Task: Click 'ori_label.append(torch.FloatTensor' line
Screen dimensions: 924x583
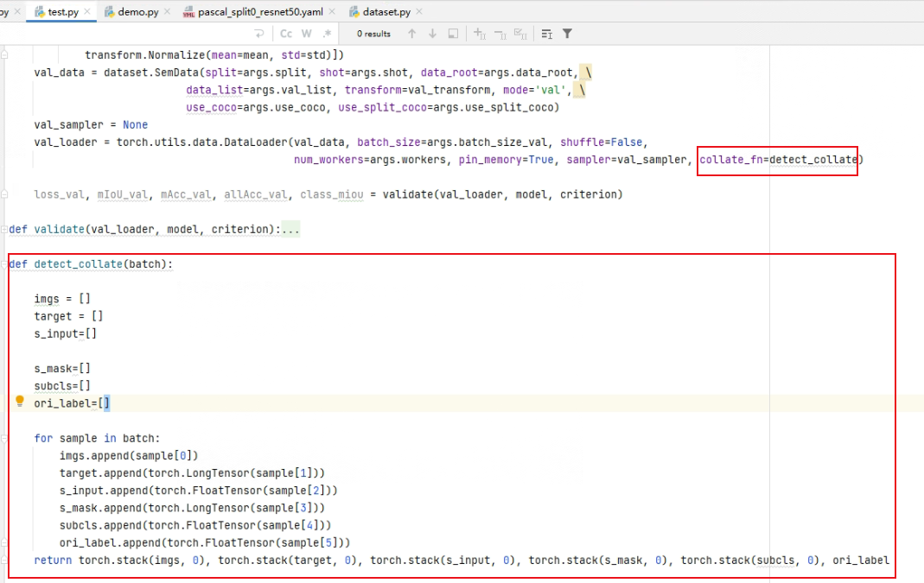Action: point(205,542)
